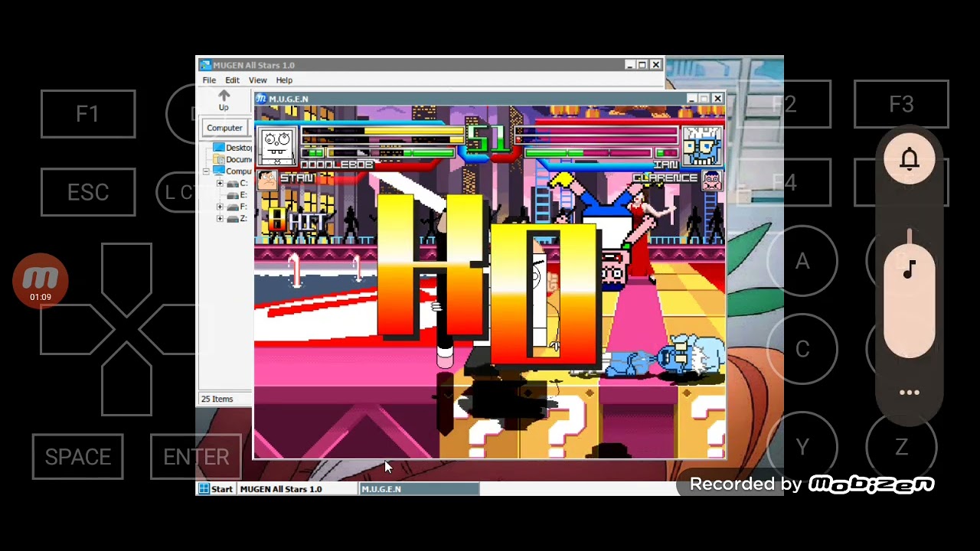Screen dimensions: 980x551
Task: Click the round timer display
Action: [488, 138]
